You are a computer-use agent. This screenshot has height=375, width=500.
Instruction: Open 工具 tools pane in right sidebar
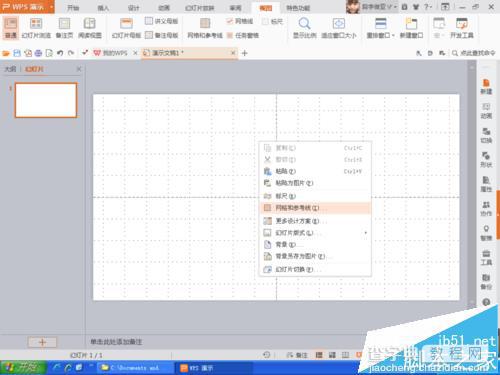(486, 258)
